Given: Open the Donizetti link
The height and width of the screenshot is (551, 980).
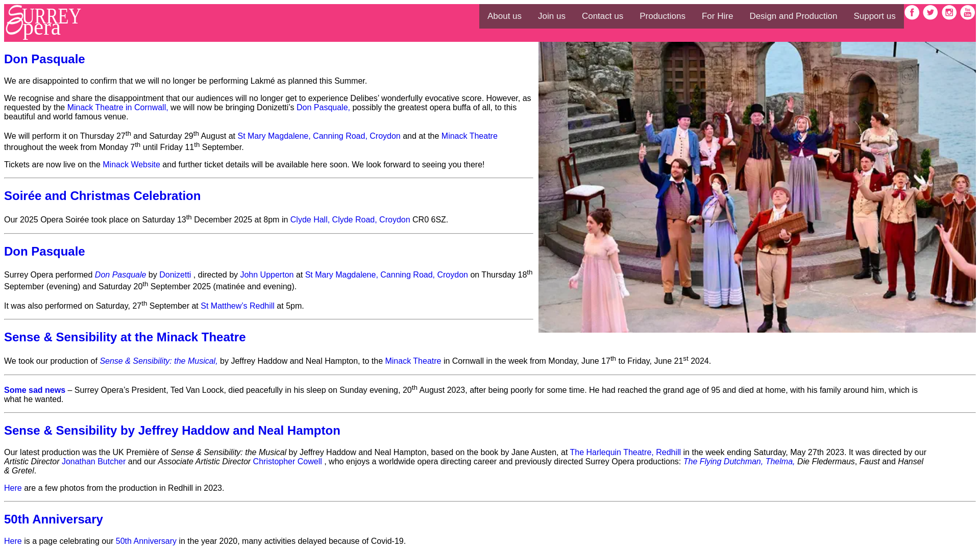Looking at the screenshot, I should [x=175, y=275].
